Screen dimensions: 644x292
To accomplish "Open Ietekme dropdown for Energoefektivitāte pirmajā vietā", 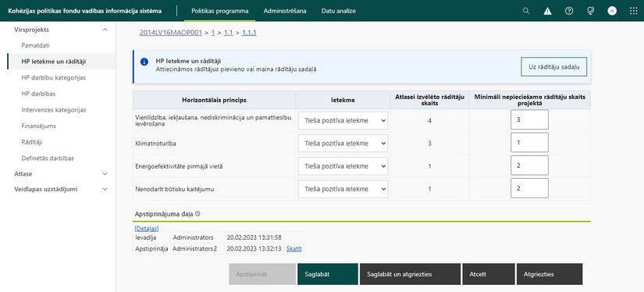I will [x=343, y=166].
